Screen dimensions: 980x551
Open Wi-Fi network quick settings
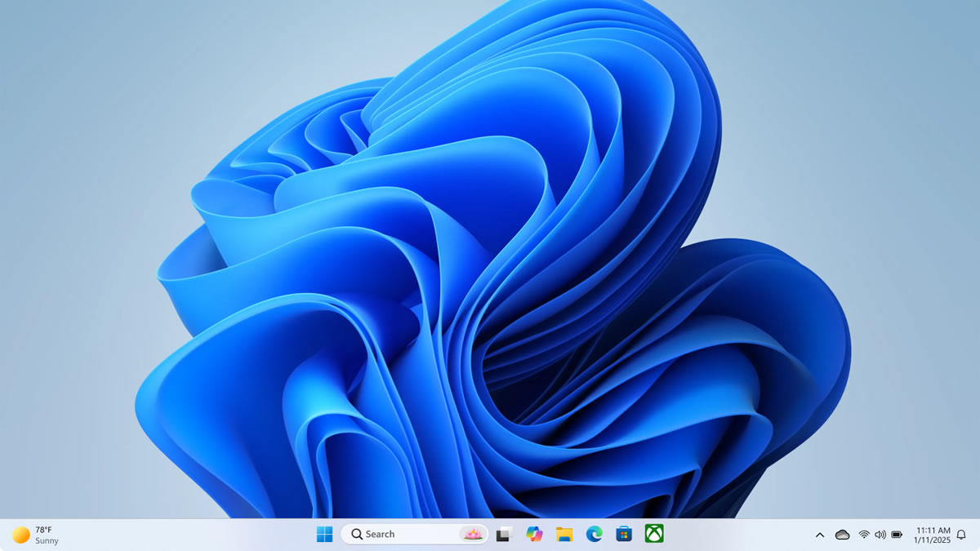(863, 535)
